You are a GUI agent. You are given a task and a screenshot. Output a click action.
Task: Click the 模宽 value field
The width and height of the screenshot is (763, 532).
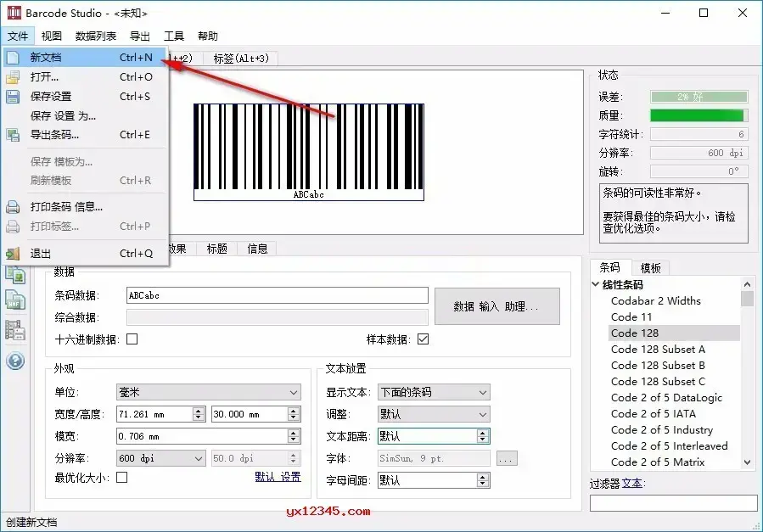pos(203,436)
